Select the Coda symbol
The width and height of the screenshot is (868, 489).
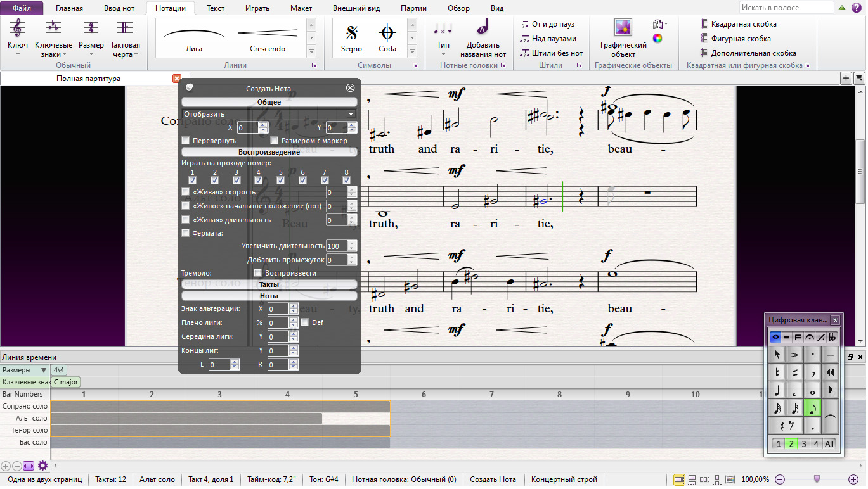387,33
